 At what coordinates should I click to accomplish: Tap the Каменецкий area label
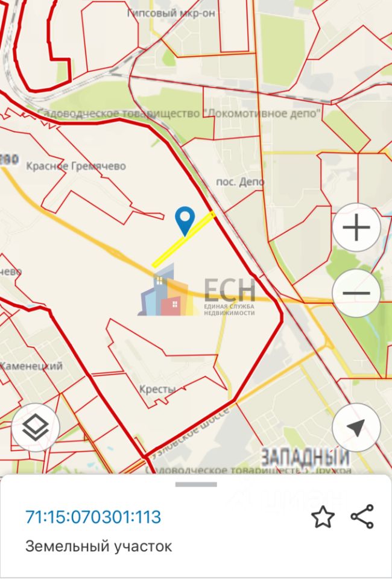31,366
